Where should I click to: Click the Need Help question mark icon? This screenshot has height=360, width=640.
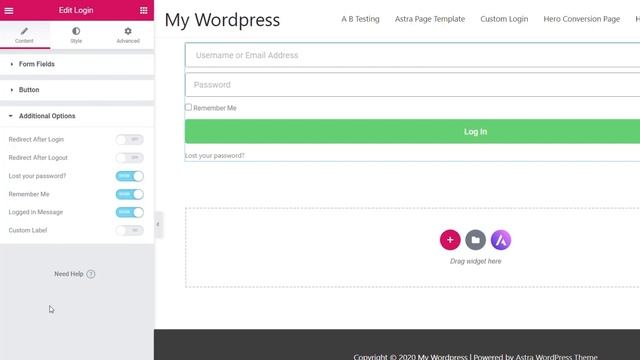pos(91,274)
